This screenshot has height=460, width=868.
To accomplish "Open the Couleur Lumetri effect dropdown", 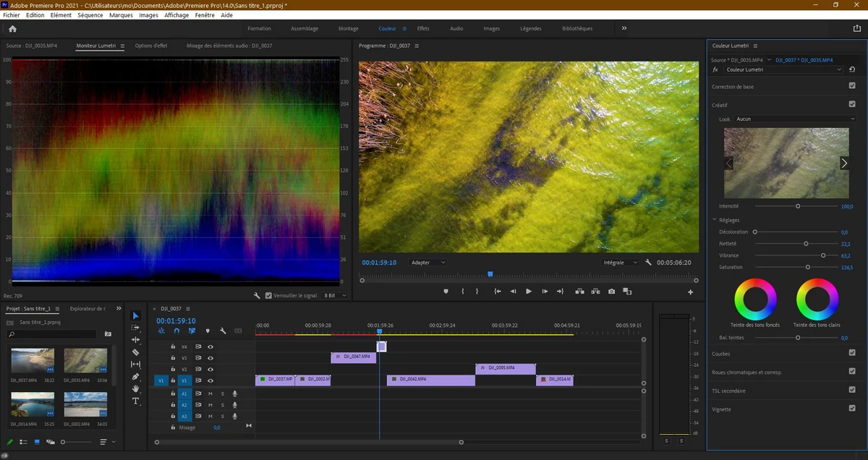I will click(x=784, y=70).
